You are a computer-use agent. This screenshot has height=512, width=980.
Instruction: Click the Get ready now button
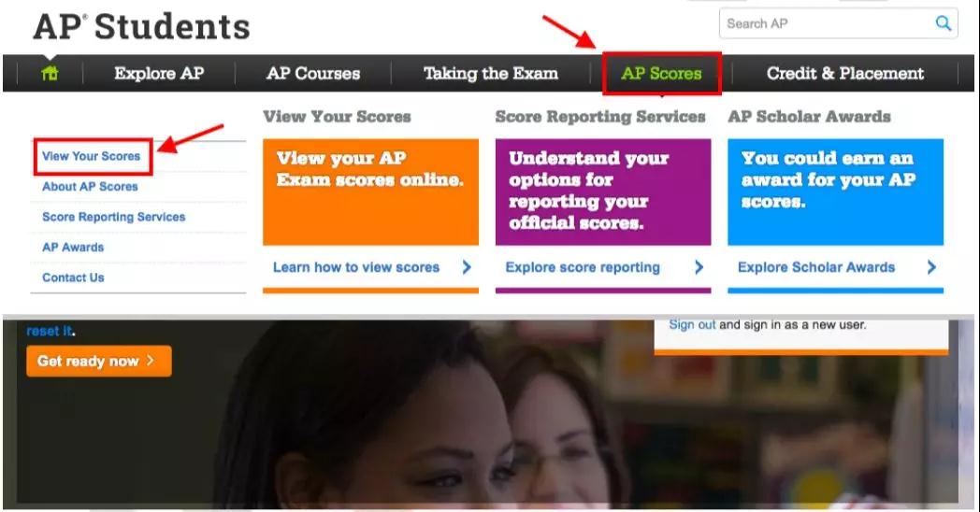tap(99, 361)
